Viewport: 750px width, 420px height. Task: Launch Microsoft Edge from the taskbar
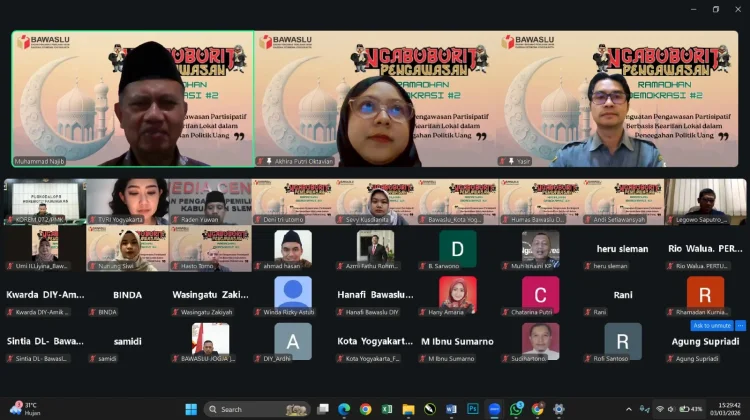[x=344, y=409]
